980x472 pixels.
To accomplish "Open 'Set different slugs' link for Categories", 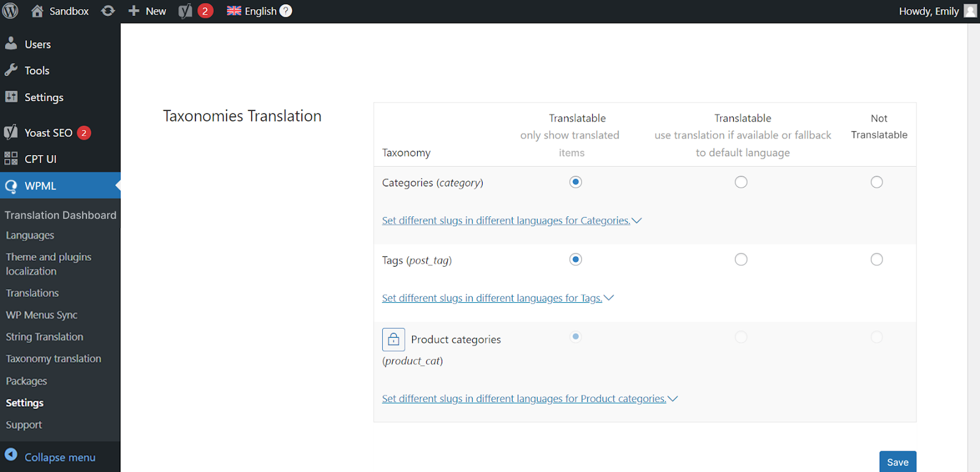I will click(506, 221).
